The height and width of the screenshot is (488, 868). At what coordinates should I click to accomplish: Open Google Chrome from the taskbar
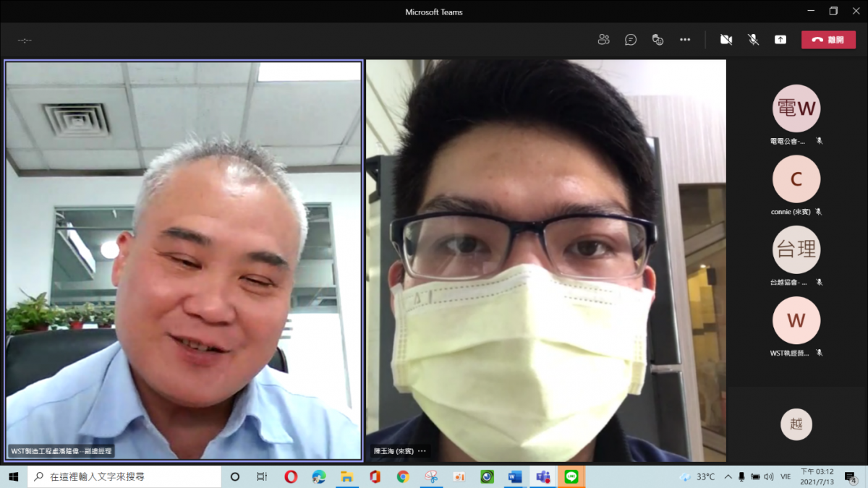tap(403, 477)
